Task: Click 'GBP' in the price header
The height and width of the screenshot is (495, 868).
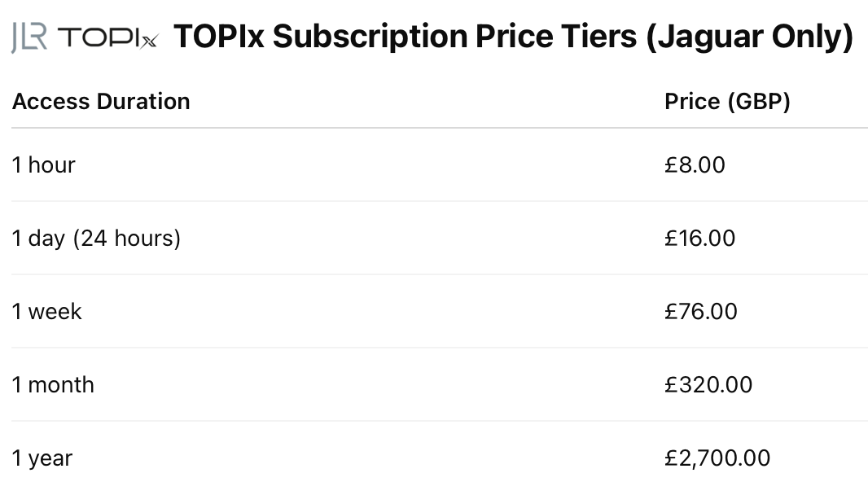Action: coord(758,102)
